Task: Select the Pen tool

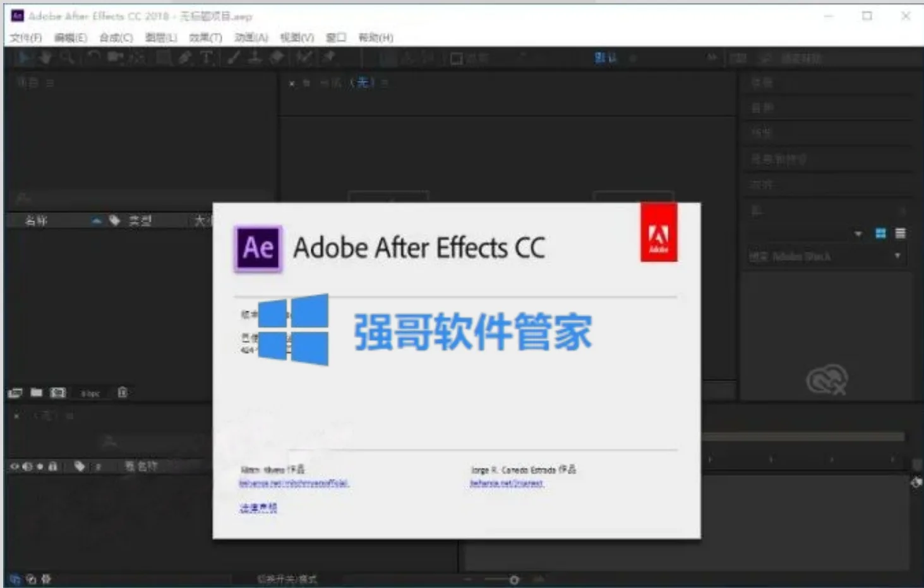Action: pos(184,58)
